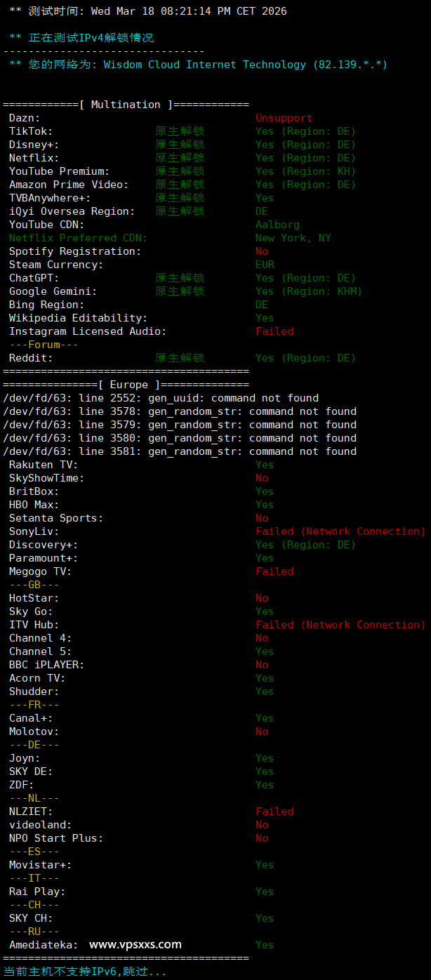Click the ChatGPT test label
431x980 pixels.
click(x=34, y=278)
